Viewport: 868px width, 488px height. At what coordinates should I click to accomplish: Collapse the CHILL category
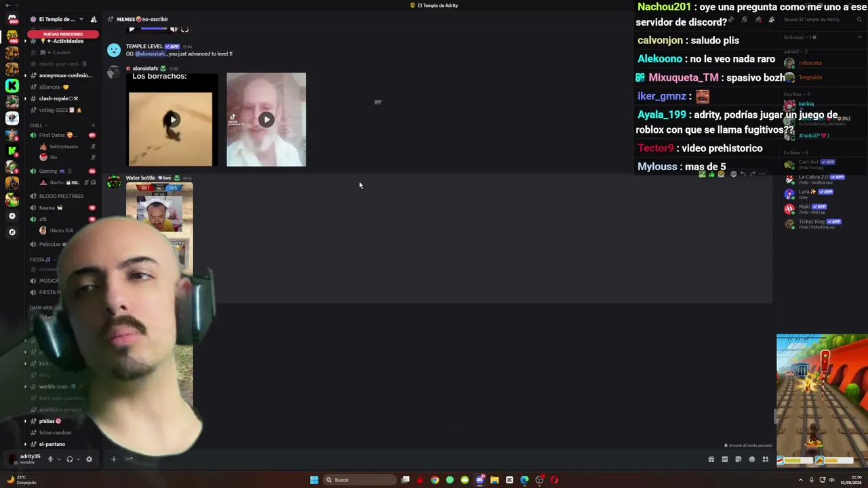(38, 125)
